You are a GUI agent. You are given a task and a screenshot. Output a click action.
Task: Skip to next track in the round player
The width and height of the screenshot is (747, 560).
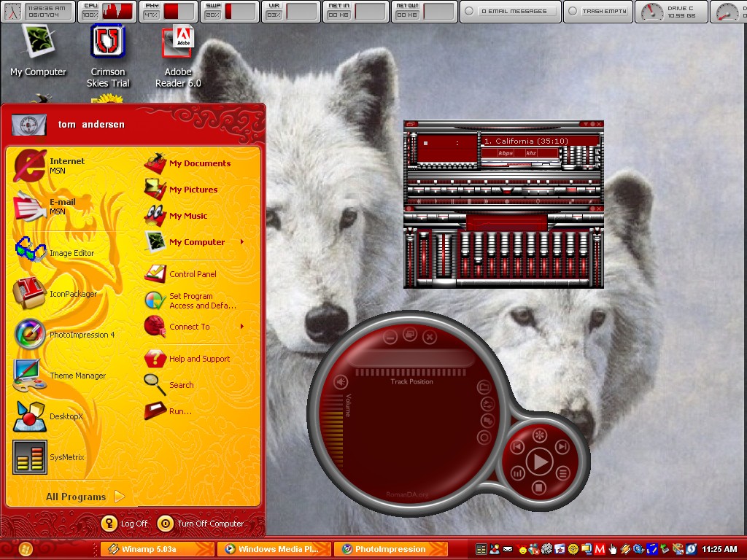pos(562,447)
